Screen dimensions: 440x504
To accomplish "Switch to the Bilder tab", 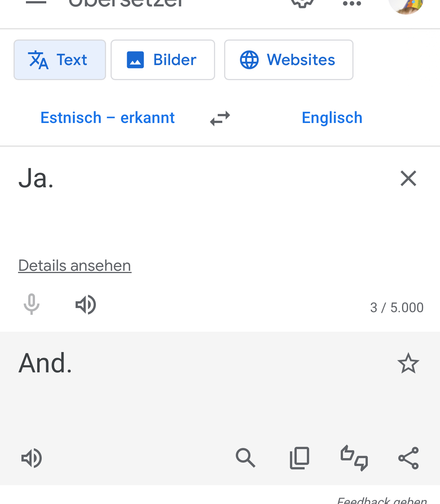I will coord(163,60).
